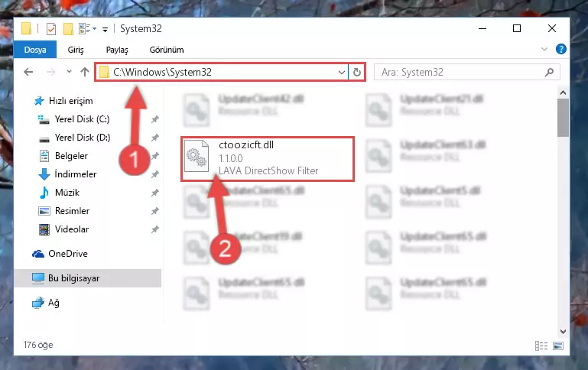Image resolution: width=588 pixels, height=370 pixels.
Task: Click the Properties quick access icon
Action: (x=51, y=29)
